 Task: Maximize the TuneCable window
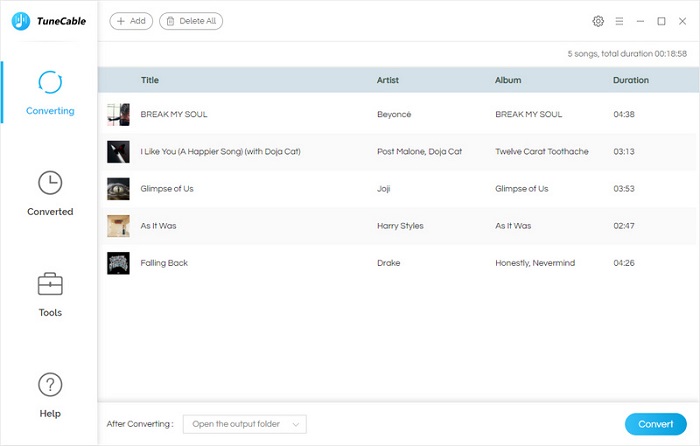[x=661, y=21]
